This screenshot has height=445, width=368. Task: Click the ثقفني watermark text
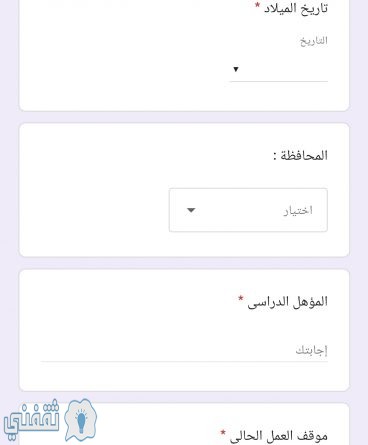[32, 418]
